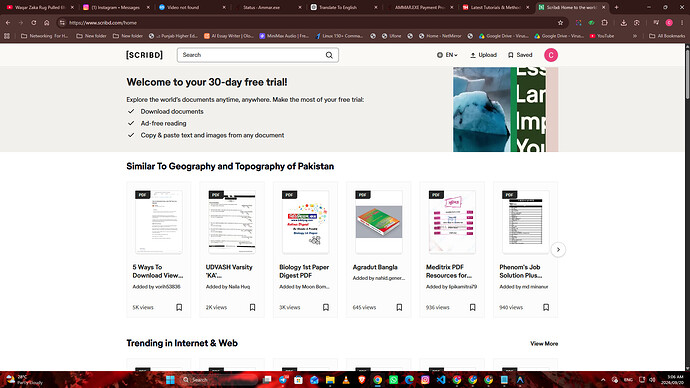Bookmark Phenom's Job Solution Plus document

(x=546, y=307)
